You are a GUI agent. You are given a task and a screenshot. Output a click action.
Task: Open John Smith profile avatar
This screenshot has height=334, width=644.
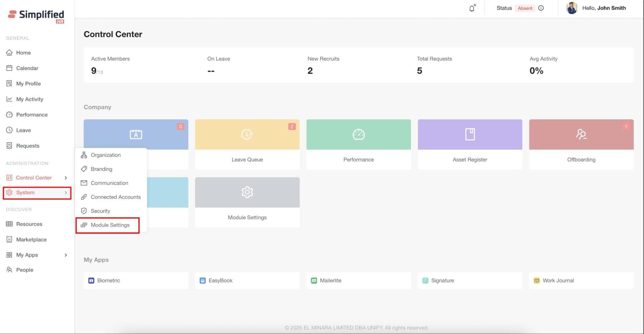click(572, 8)
